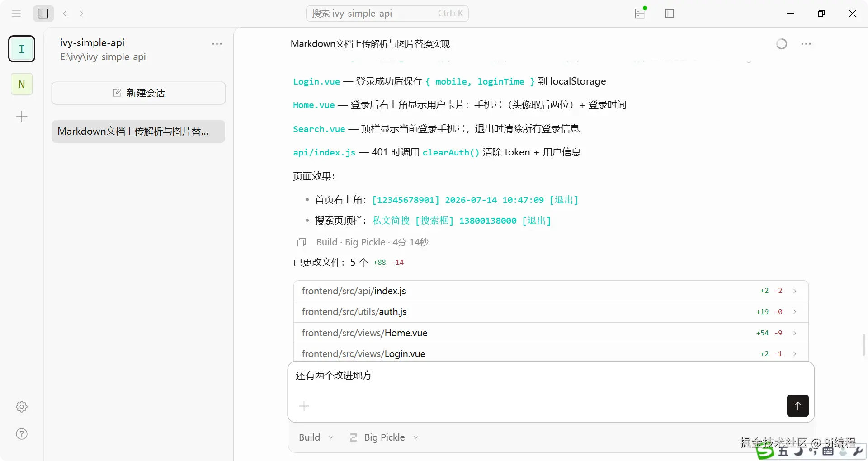Viewport: 868px width, 461px height.
Task: Click the 五 wubi mode indicator
Action: [x=783, y=452]
